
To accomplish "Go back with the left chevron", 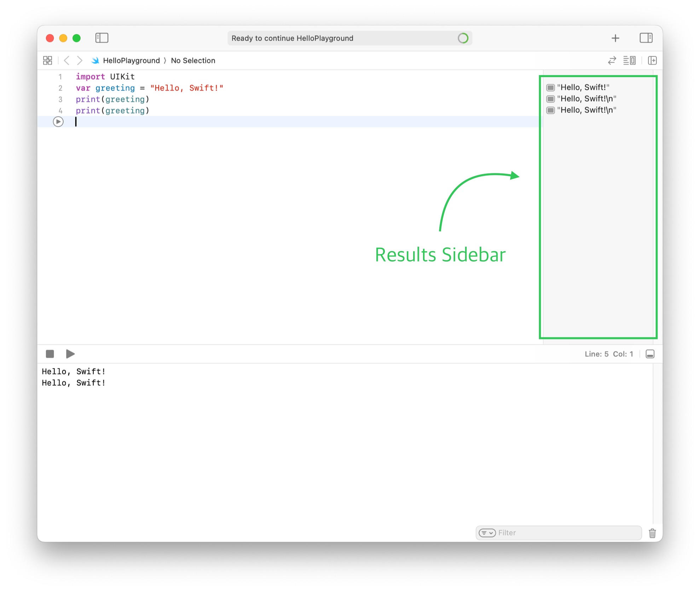I will point(66,61).
